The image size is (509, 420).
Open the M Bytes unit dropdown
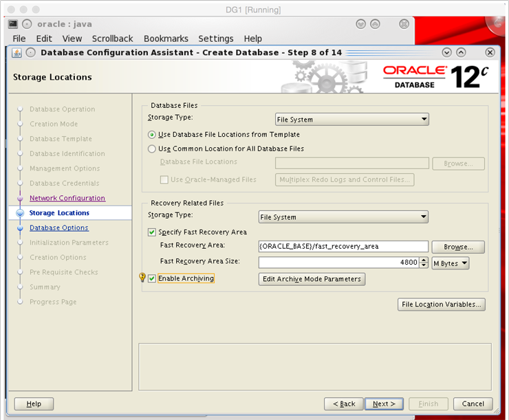[x=451, y=263]
